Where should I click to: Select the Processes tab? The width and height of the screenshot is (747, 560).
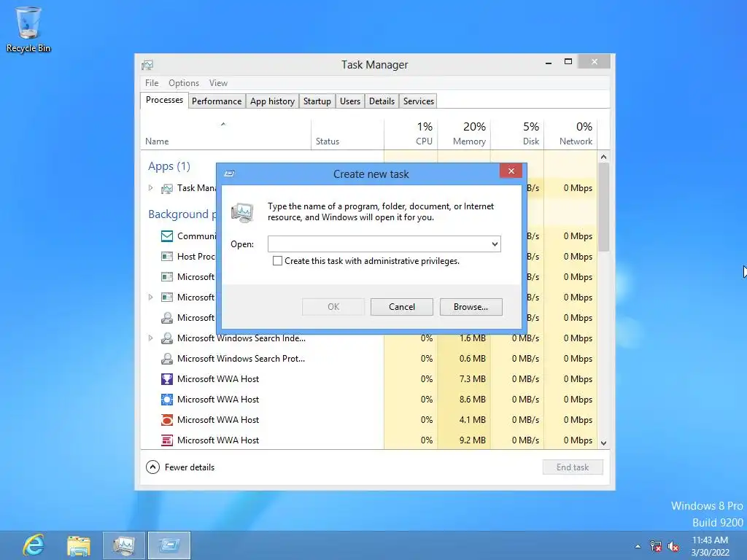tap(164, 100)
